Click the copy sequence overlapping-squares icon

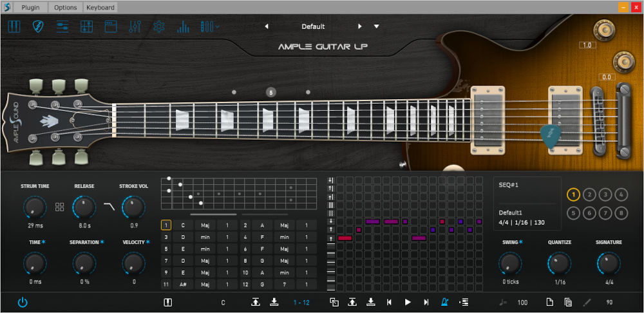(334, 303)
